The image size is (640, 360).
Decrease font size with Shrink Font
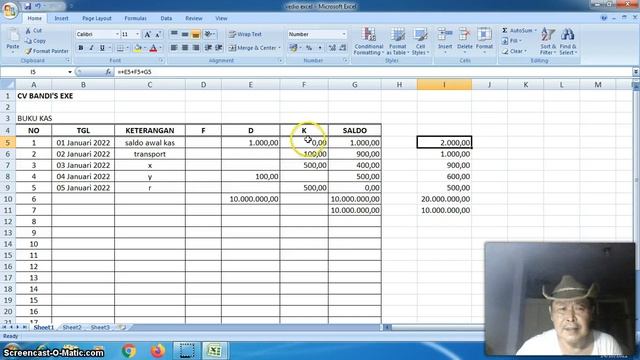158,34
